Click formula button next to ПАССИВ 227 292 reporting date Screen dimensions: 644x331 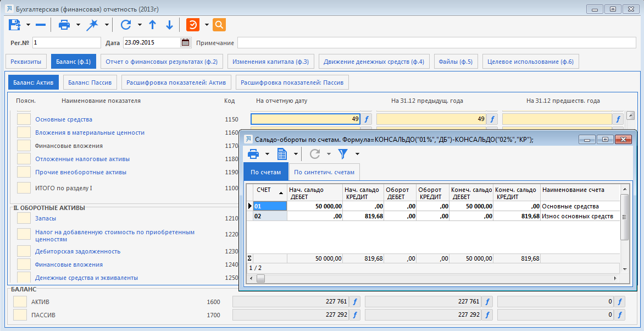point(355,315)
